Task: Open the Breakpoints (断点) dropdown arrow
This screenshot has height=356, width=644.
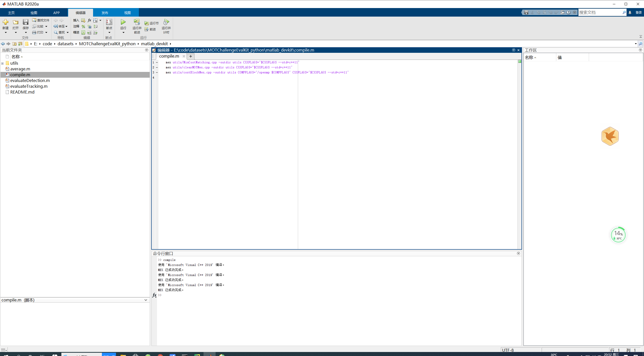Action: [x=109, y=32]
